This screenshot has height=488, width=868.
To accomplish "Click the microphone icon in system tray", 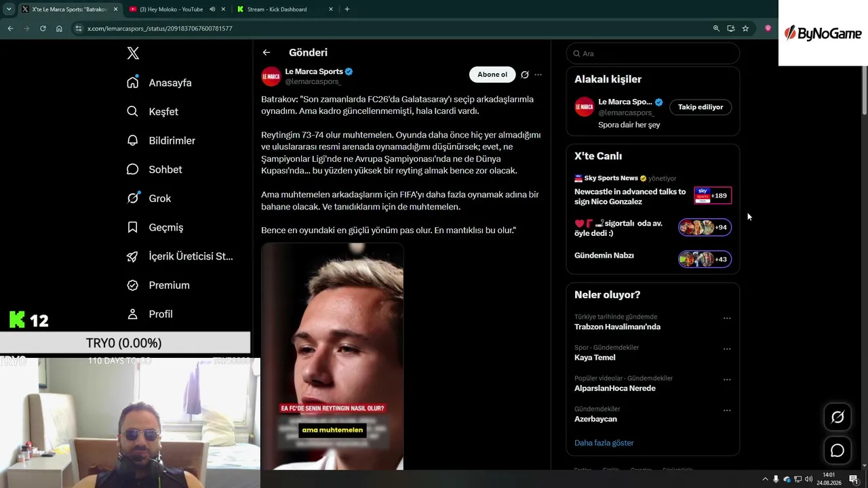I will (x=776, y=479).
